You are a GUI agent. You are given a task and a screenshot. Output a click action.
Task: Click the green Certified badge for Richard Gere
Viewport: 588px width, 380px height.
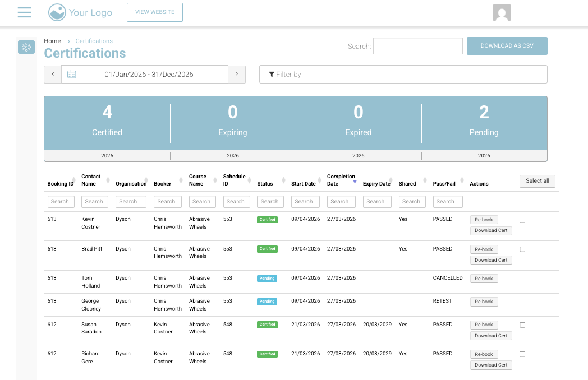pos(268,354)
